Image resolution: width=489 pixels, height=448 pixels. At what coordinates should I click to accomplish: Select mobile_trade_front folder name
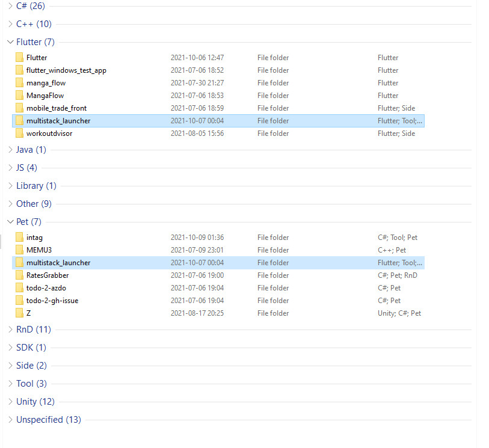(x=57, y=108)
